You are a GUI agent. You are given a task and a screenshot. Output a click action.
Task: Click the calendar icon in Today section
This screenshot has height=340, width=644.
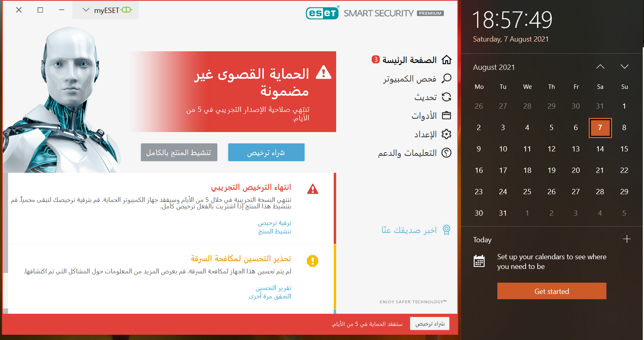[479, 261]
